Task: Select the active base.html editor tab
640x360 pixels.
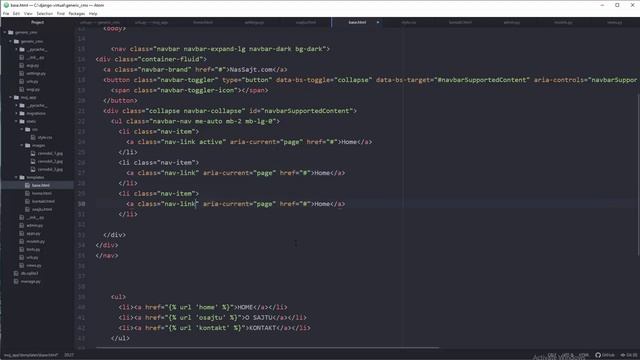Action: (x=357, y=22)
